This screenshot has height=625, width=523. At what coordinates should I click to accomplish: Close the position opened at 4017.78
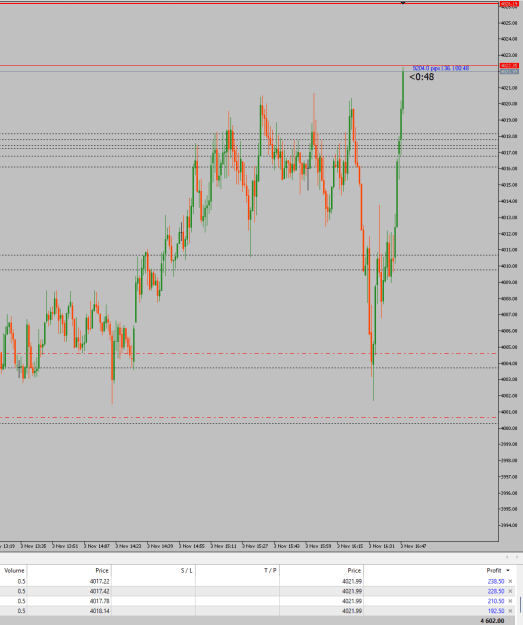(510, 601)
